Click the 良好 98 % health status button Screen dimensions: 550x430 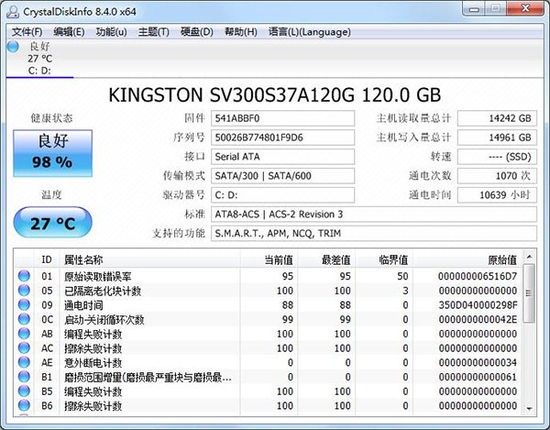[53, 153]
